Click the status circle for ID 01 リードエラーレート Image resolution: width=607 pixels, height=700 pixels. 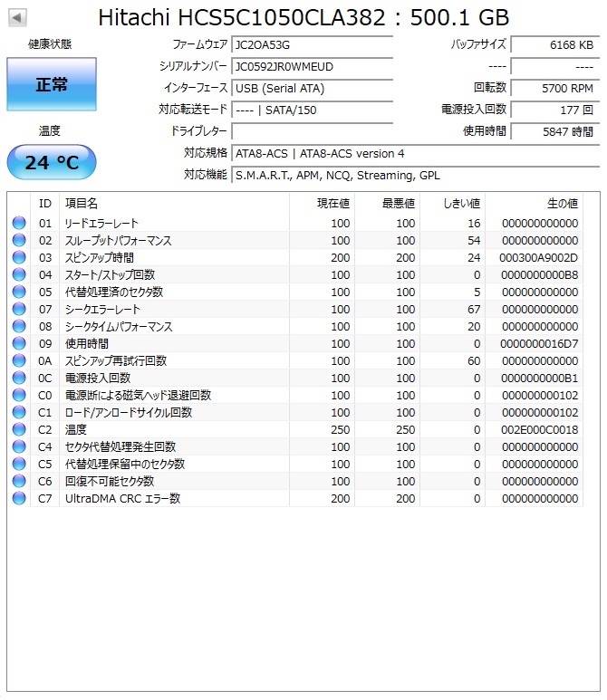coord(19,223)
